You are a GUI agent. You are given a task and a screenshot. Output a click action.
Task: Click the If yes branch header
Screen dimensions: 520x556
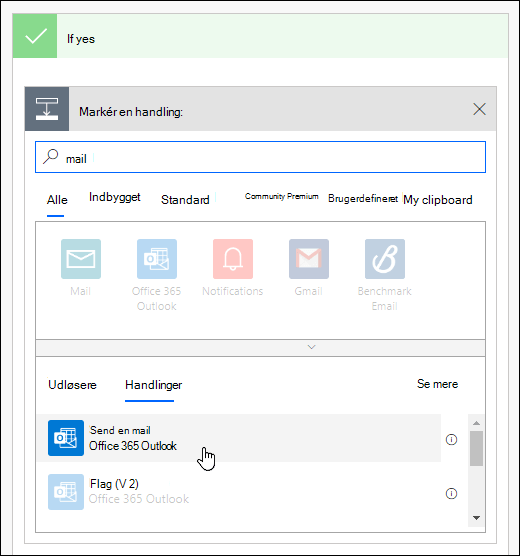(260, 36)
